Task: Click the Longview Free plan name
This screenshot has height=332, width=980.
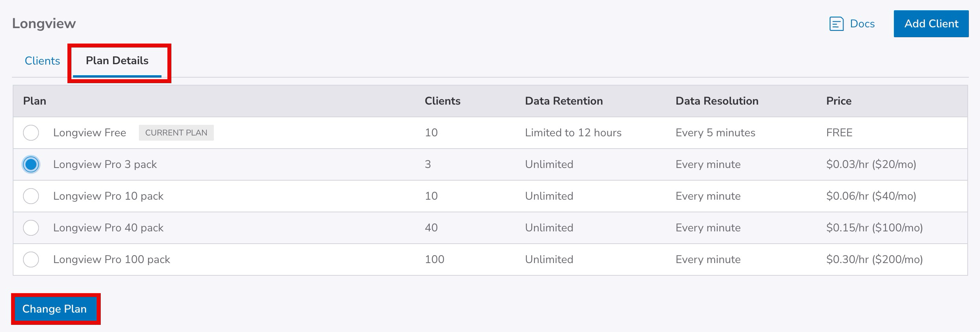Action: [90, 133]
